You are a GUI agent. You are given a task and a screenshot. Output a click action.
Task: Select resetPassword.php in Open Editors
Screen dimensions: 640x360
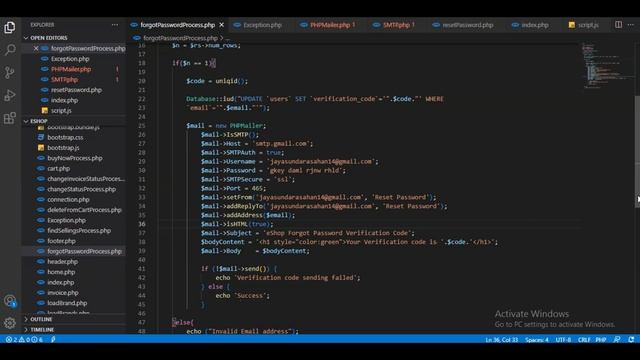coord(76,90)
